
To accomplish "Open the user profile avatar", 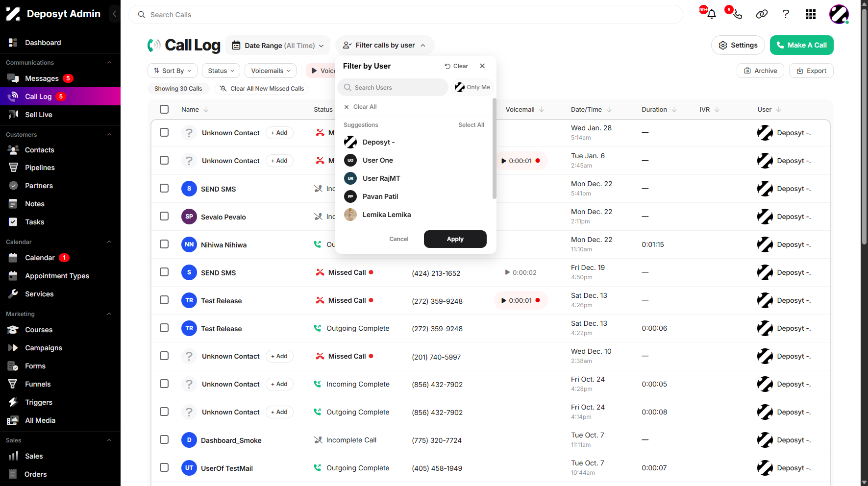I will coord(839,14).
